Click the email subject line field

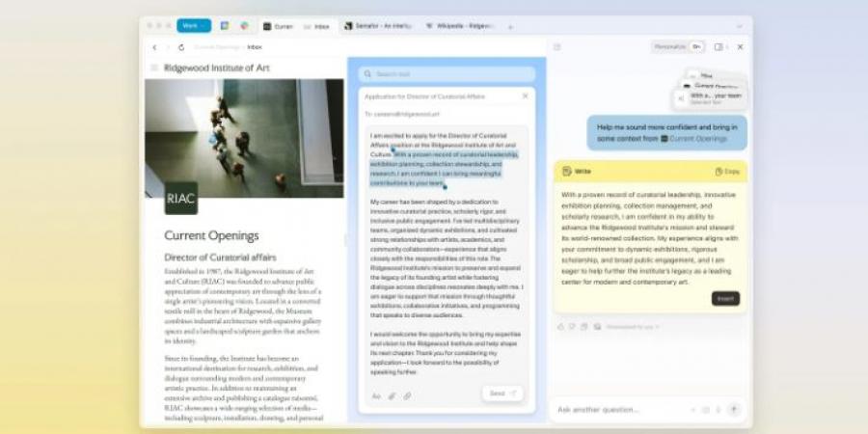pos(424,96)
